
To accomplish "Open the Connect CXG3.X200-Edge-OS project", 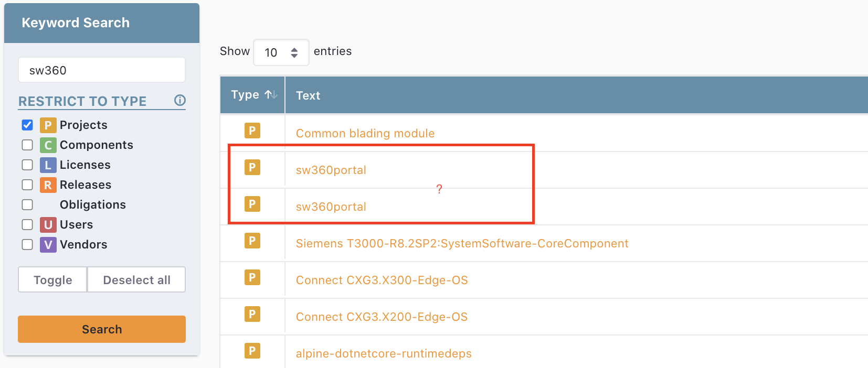I will pos(382,317).
